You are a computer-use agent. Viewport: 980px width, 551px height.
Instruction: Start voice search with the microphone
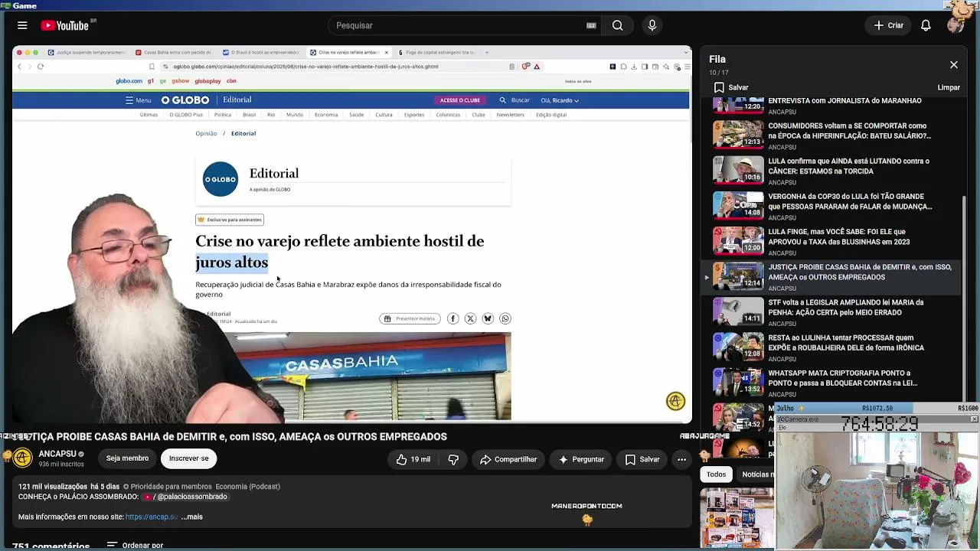[652, 25]
